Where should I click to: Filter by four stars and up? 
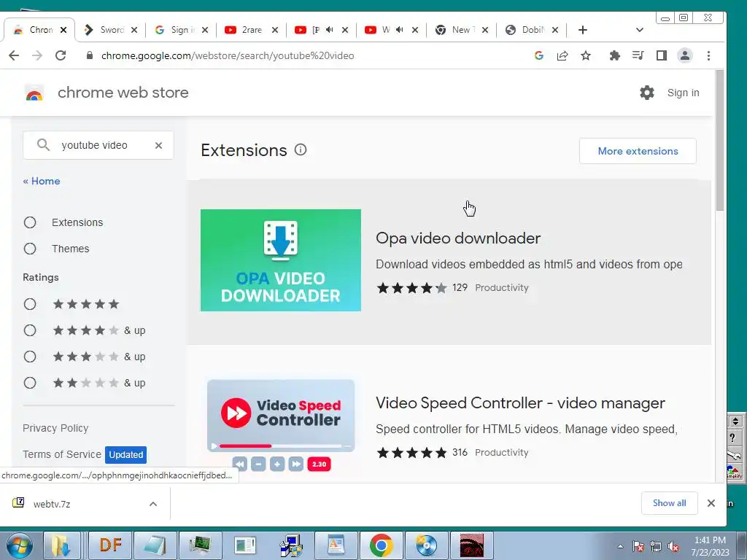[30, 330]
